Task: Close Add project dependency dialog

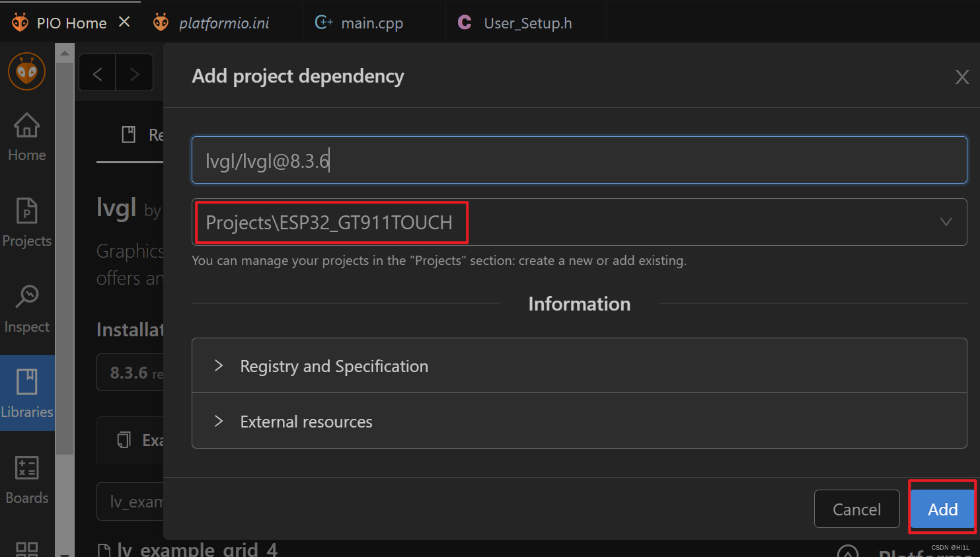Action: [962, 77]
